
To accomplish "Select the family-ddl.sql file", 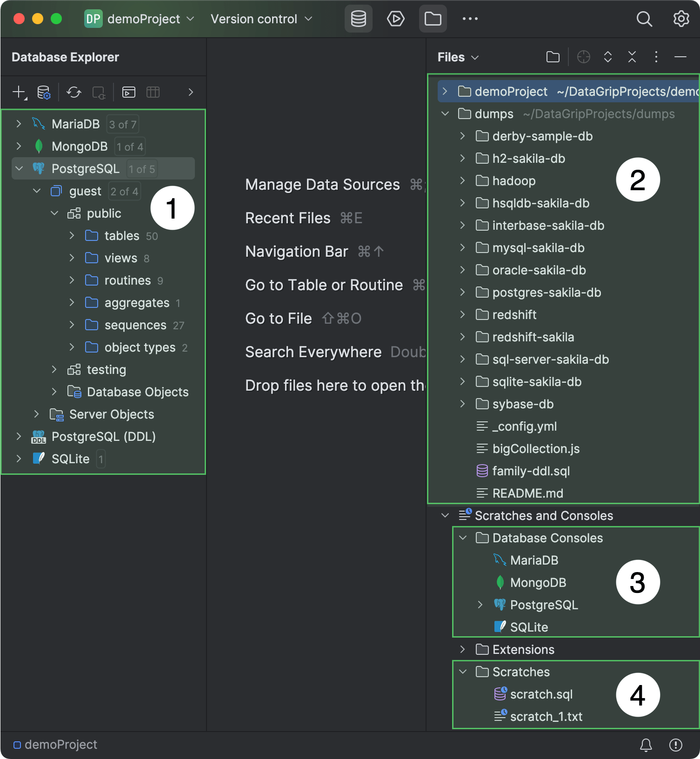I will coord(531,471).
